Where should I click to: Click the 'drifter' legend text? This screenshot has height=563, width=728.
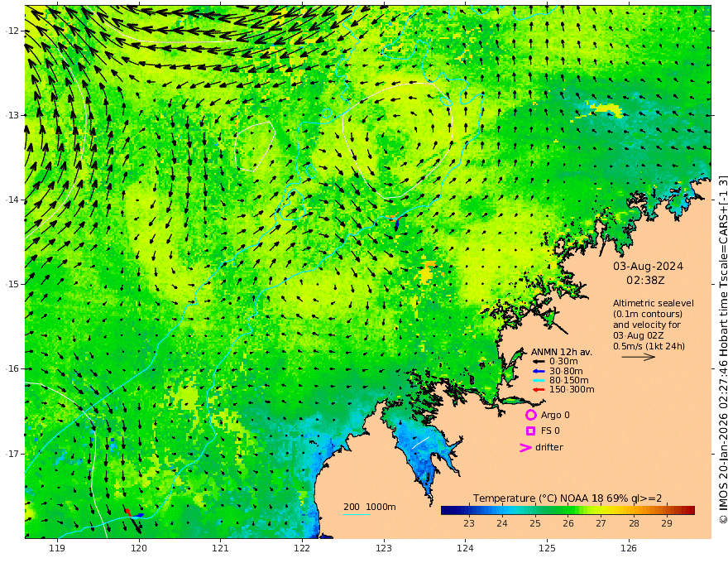(548, 447)
